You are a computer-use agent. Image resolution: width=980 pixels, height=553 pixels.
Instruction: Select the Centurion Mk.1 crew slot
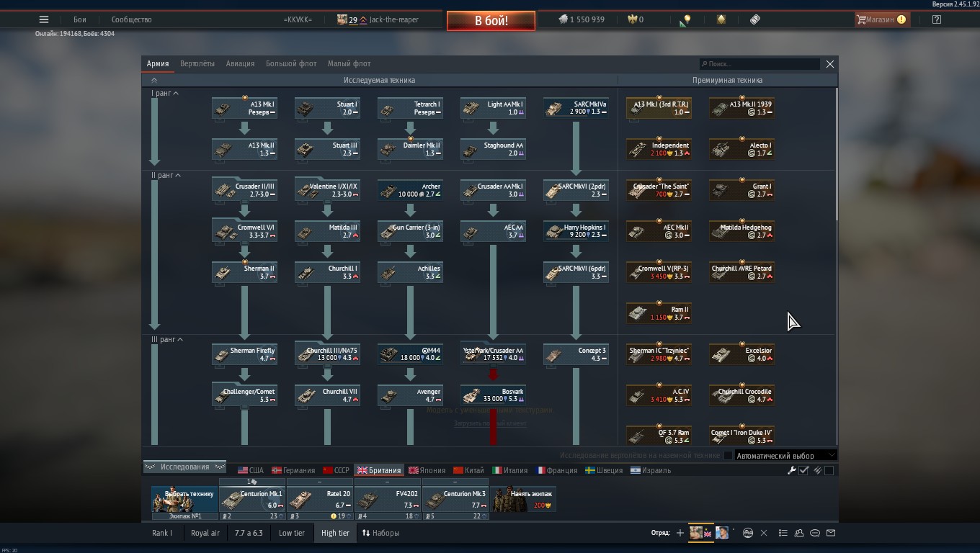(x=252, y=499)
